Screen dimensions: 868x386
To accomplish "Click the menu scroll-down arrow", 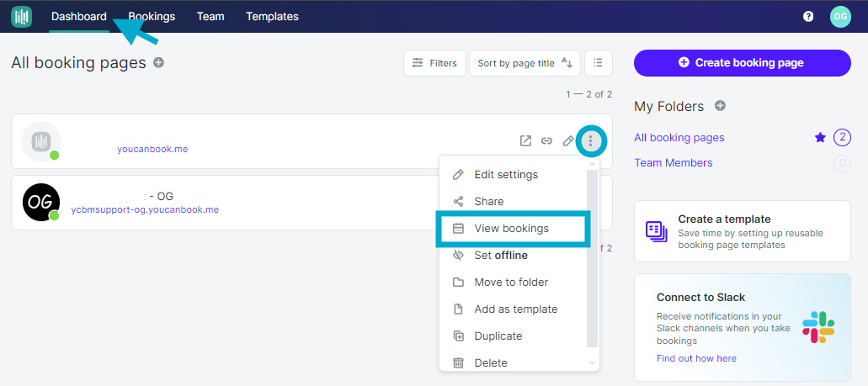I will point(593,363).
